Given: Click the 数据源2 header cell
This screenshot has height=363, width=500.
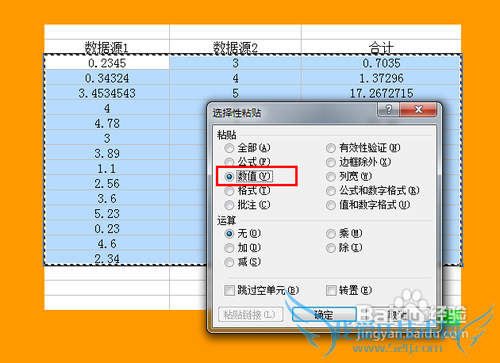Looking at the screenshot, I should pos(235,47).
